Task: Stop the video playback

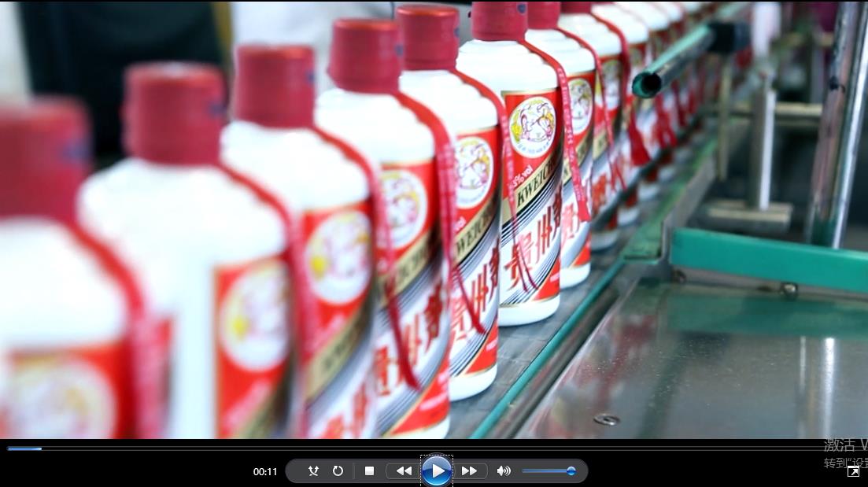Action: coord(369,471)
